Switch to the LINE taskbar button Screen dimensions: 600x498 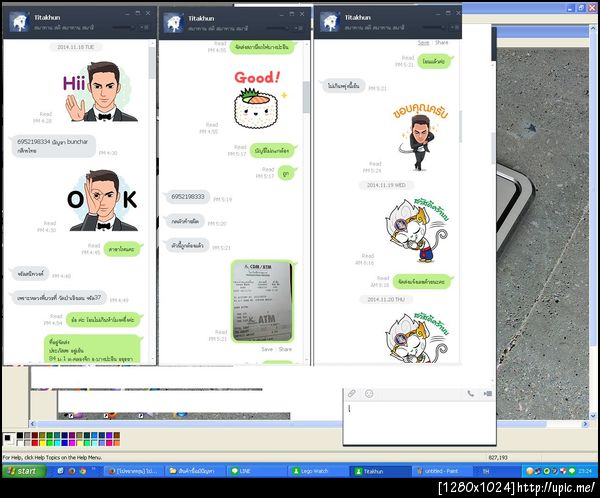(x=256, y=471)
